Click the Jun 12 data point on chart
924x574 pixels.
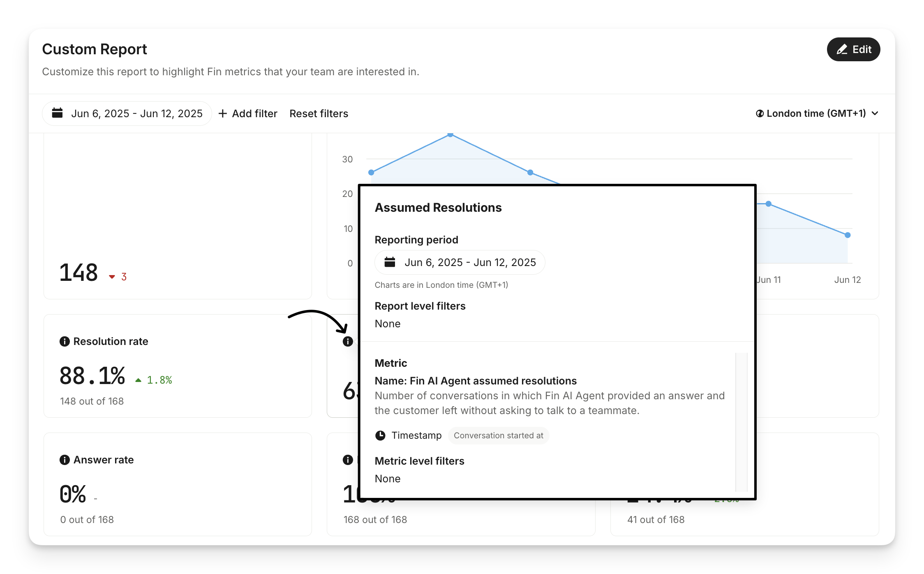pyautogui.click(x=848, y=235)
